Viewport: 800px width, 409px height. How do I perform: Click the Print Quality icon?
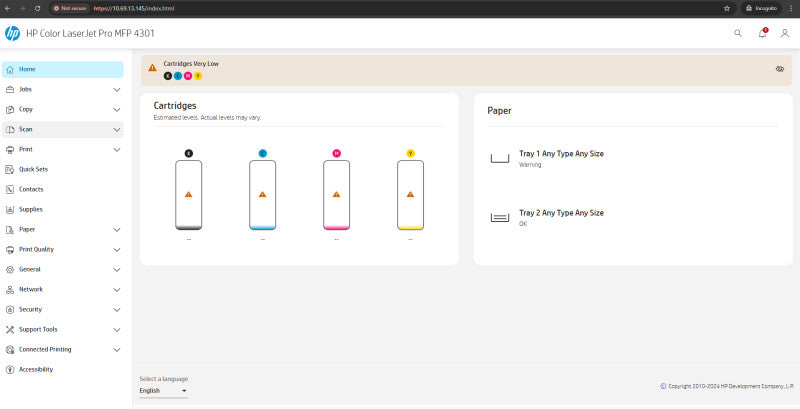click(10, 249)
